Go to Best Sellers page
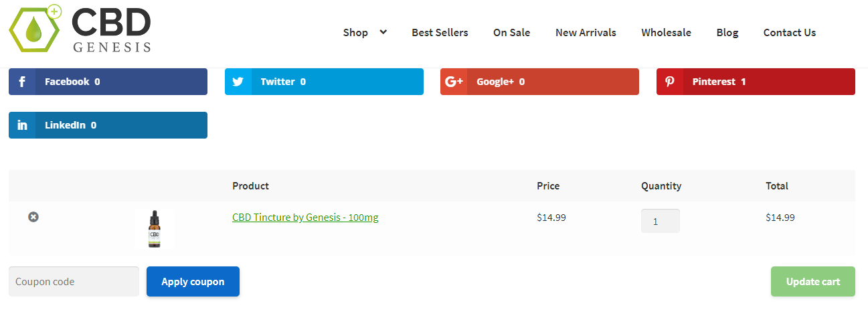868x330 pixels. click(x=440, y=32)
